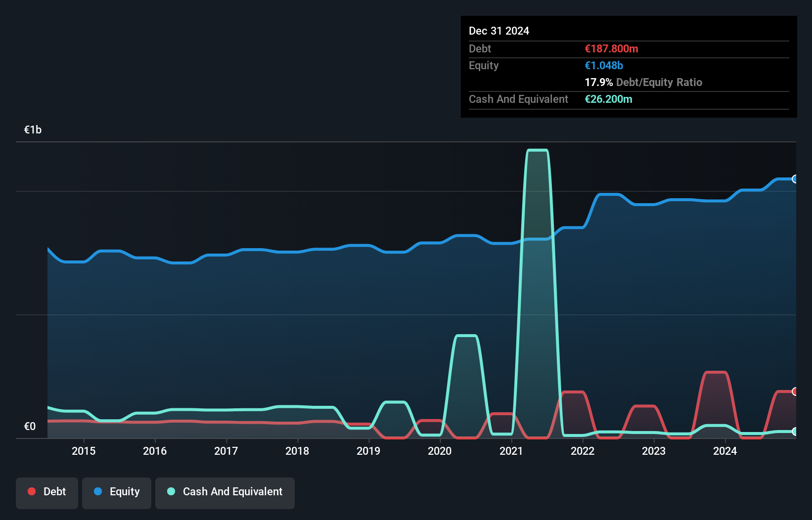Click the 2023 x-axis label
This screenshot has height=520, width=812.
(654, 451)
